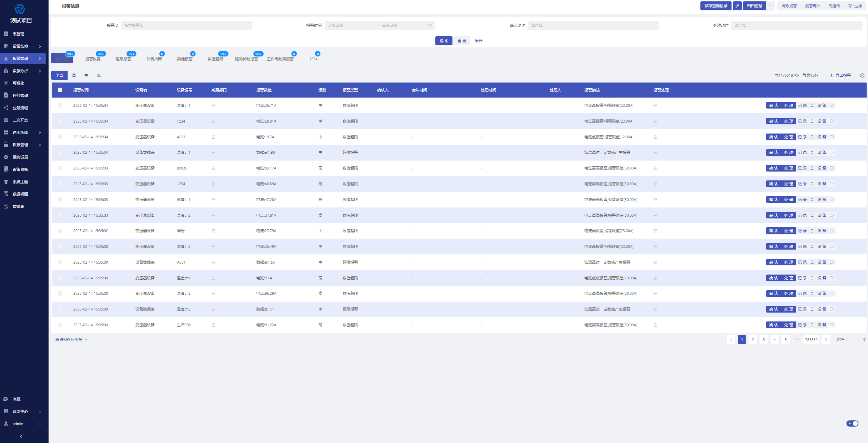
Task: Check the row with 电流:10.7A
Action: click(60, 137)
